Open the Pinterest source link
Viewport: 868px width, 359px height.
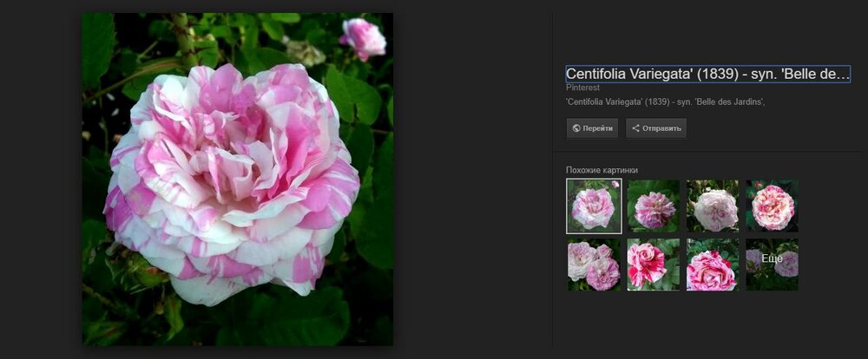point(582,88)
